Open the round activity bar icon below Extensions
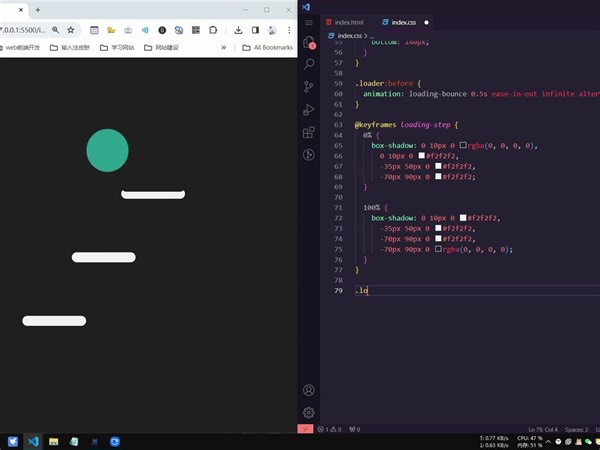 coord(309,155)
